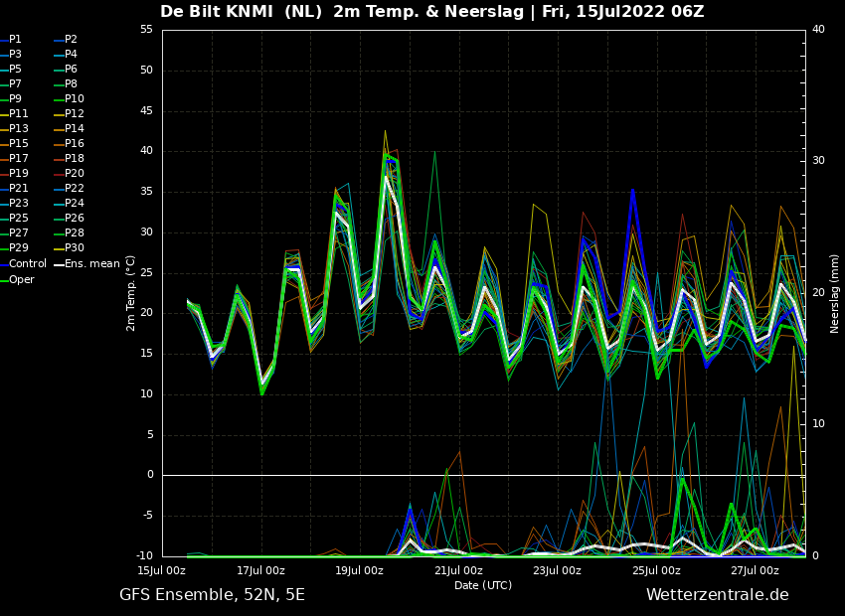Click the P15 legend entry

pos(15,144)
